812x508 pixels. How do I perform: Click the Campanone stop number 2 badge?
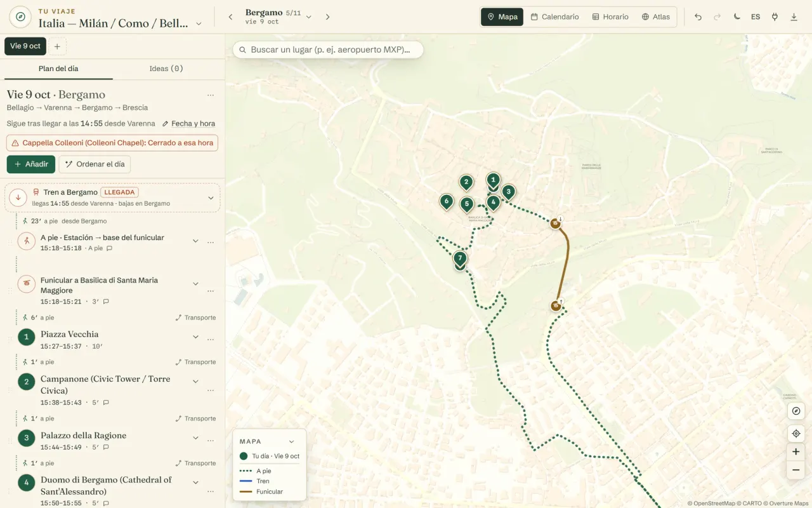coord(26,382)
